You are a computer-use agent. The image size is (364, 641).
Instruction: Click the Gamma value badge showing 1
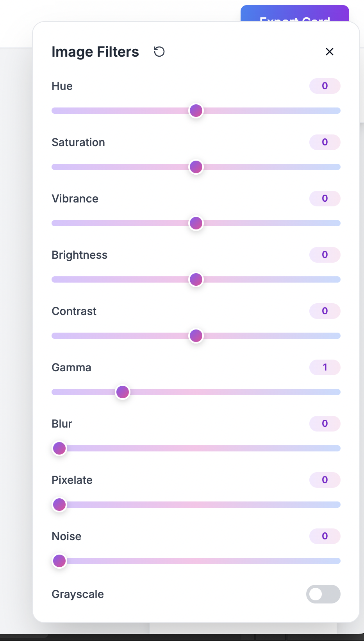coord(325,367)
